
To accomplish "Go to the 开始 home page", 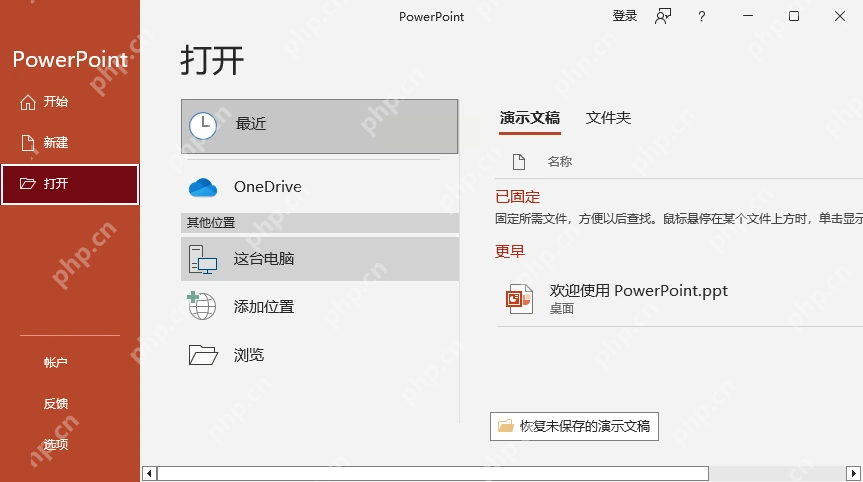I will click(69, 102).
